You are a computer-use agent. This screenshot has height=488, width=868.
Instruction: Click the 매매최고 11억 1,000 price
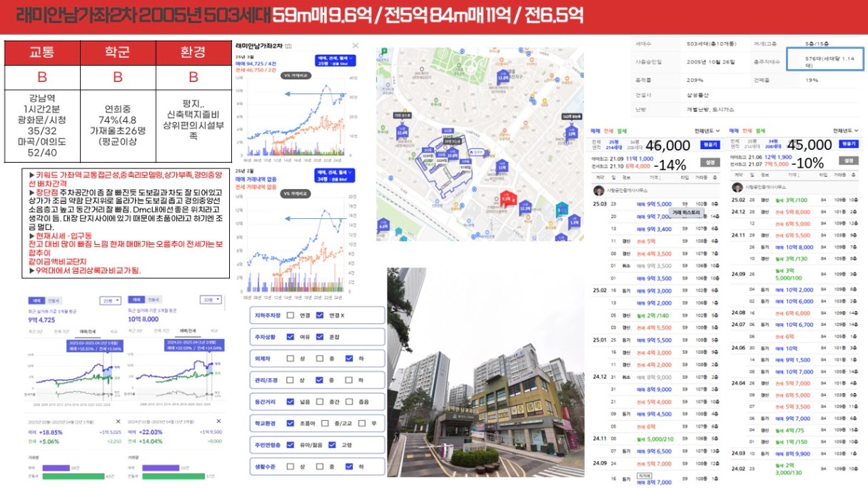640,158
